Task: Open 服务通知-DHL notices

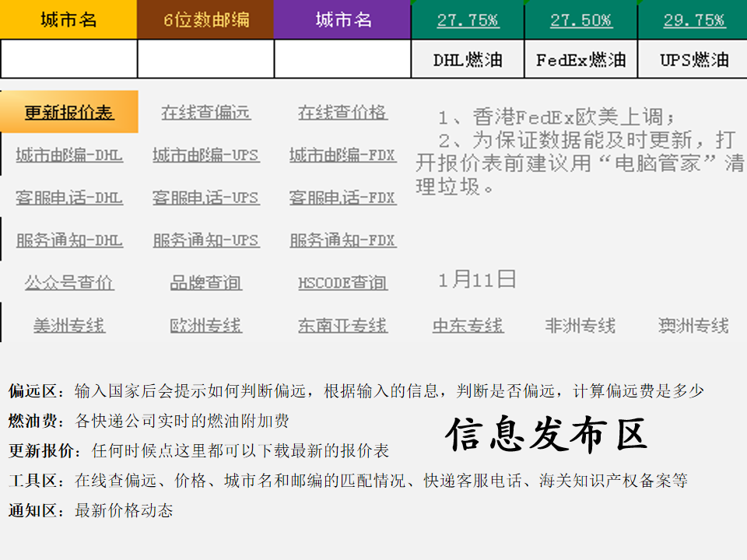Action: click(69, 240)
